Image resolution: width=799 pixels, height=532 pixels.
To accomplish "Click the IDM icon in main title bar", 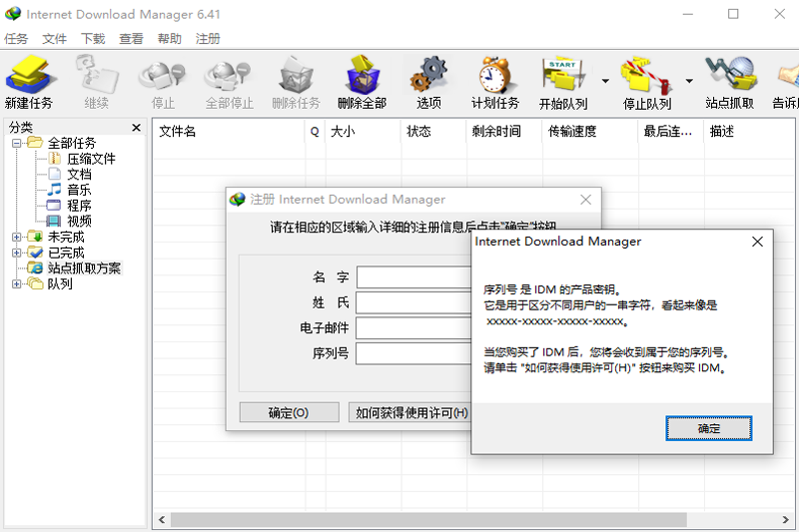I will click(13, 14).
